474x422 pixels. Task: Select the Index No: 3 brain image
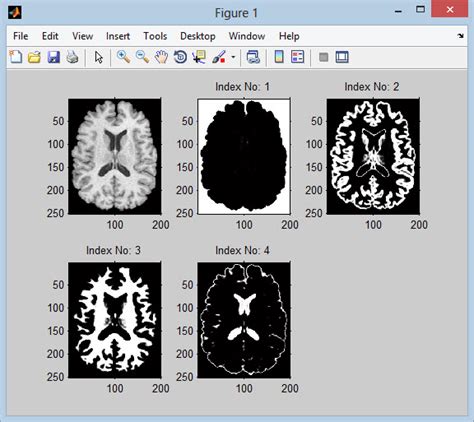point(115,320)
